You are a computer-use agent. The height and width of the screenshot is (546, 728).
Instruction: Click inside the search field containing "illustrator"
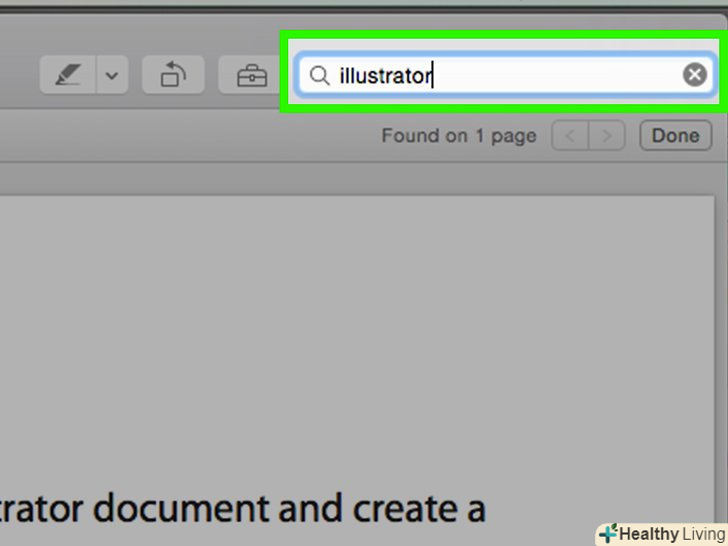coord(505,75)
